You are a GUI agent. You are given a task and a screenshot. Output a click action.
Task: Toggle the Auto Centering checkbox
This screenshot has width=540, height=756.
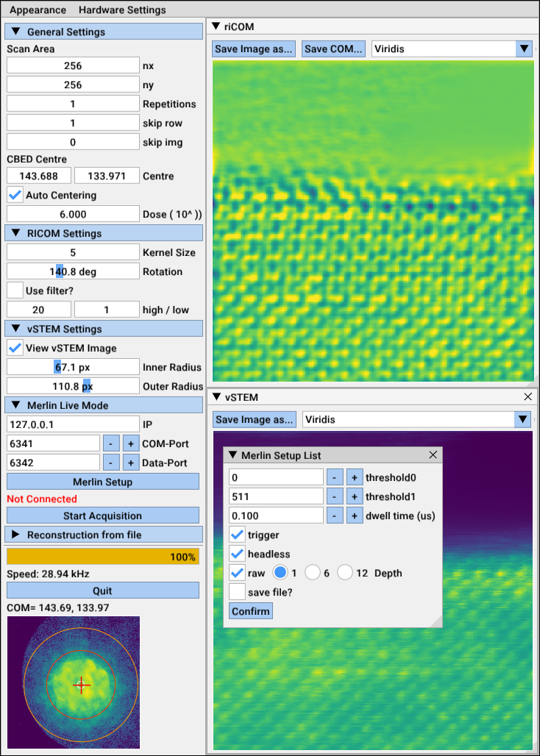(15, 196)
